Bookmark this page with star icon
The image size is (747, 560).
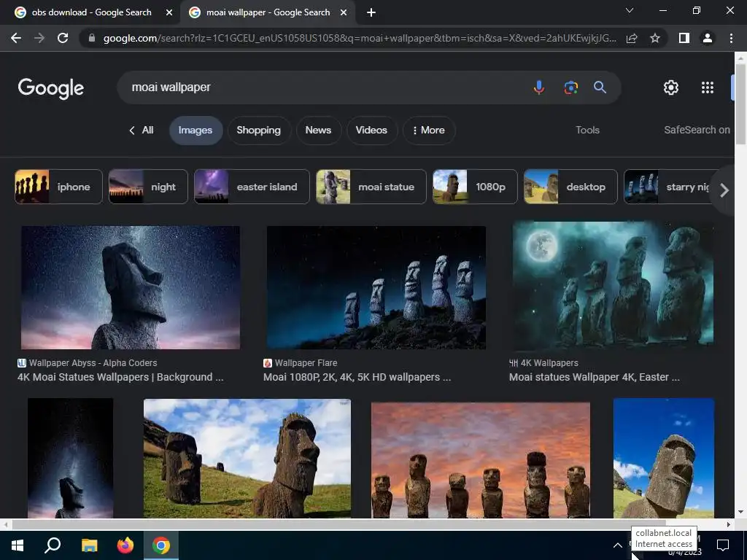pos(655,38)
